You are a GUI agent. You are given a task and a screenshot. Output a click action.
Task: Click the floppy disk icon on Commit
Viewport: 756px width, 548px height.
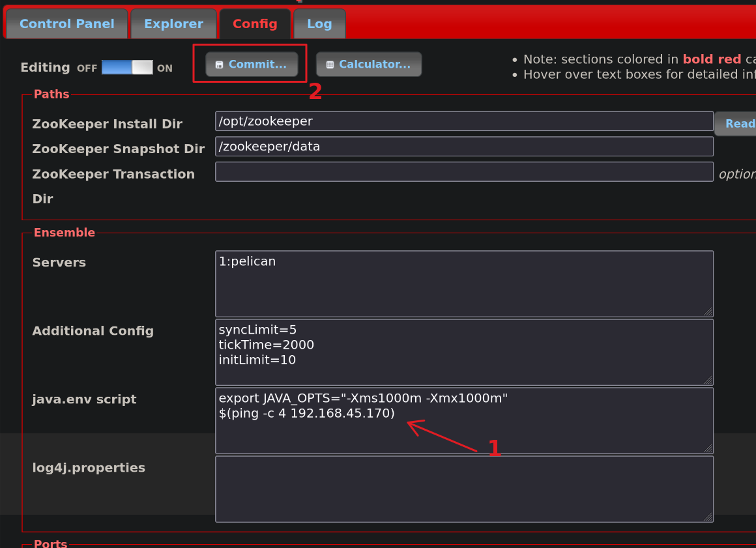coord(220,65)
